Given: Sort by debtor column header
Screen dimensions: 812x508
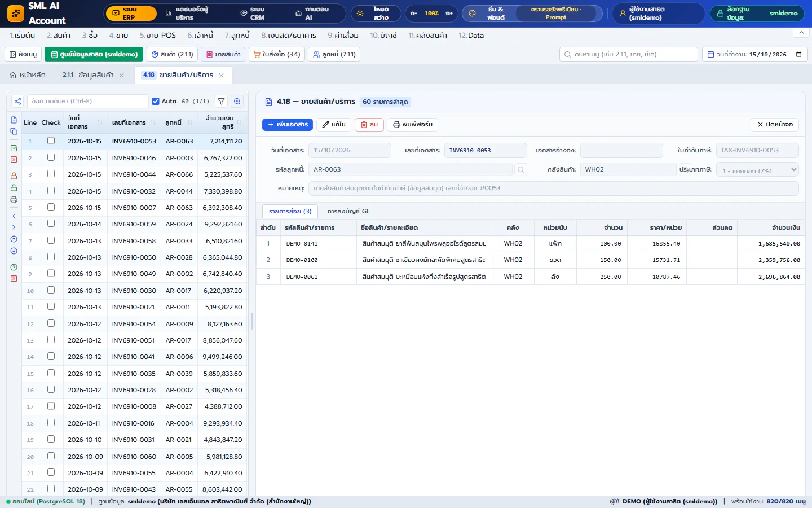Looking at the screenshot, I should pyautogui.click(x=179, y=122).
